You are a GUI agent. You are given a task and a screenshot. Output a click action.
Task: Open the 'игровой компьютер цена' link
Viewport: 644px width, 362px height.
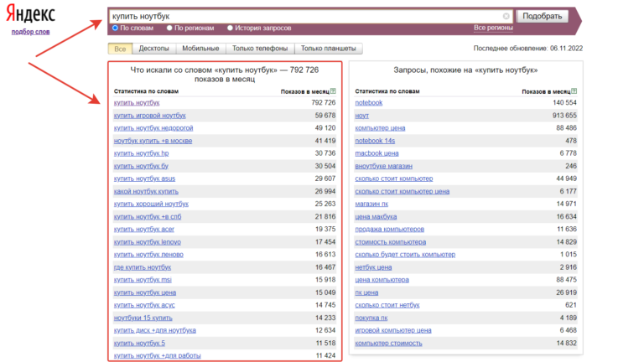[393, 330]
